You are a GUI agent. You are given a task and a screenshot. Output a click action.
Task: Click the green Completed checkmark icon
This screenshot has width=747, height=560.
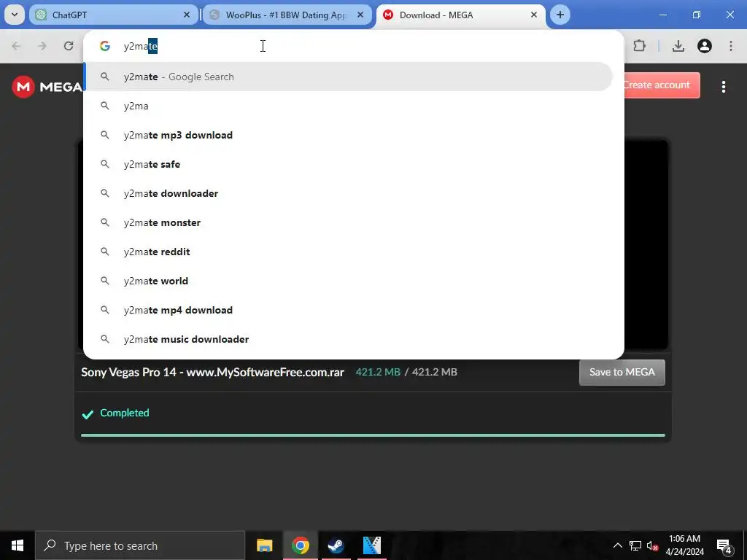(88, 414)
